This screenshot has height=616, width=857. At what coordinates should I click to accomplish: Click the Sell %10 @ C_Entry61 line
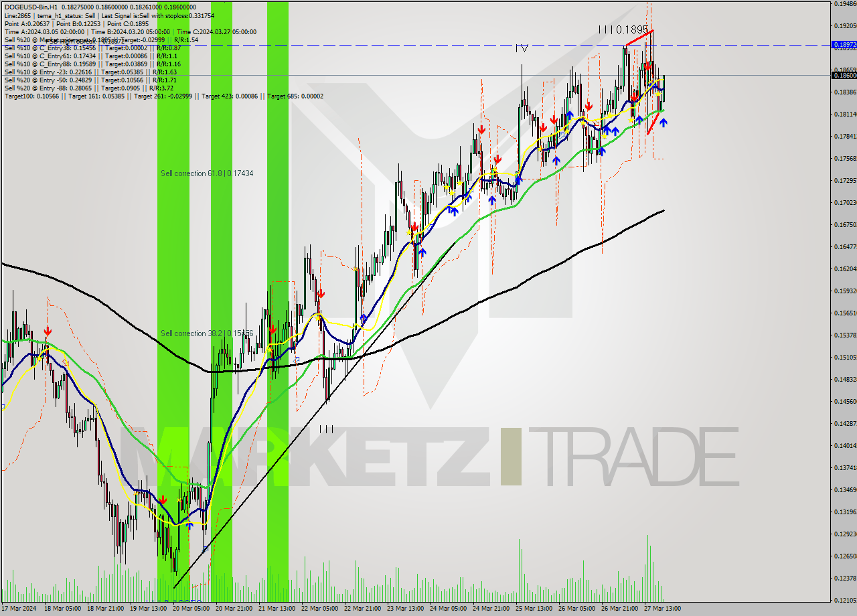tap(92, 56)
